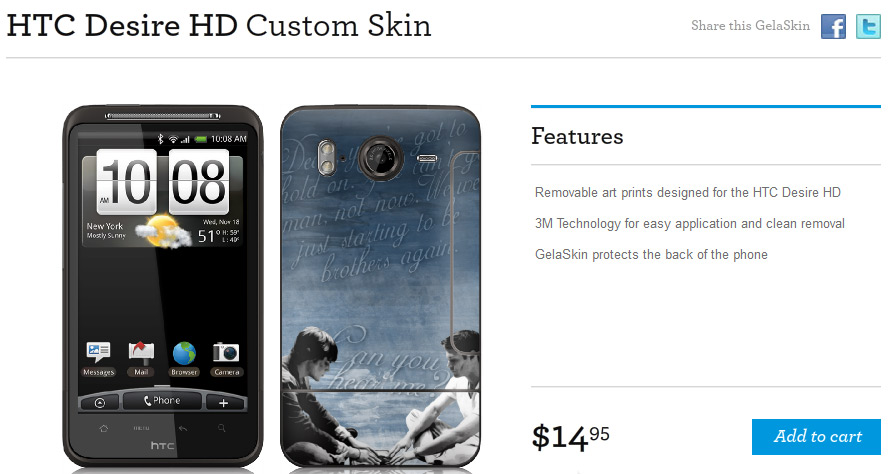
Task: Click the circled arrow icon on phone dock
Action: tap(100, 403)
